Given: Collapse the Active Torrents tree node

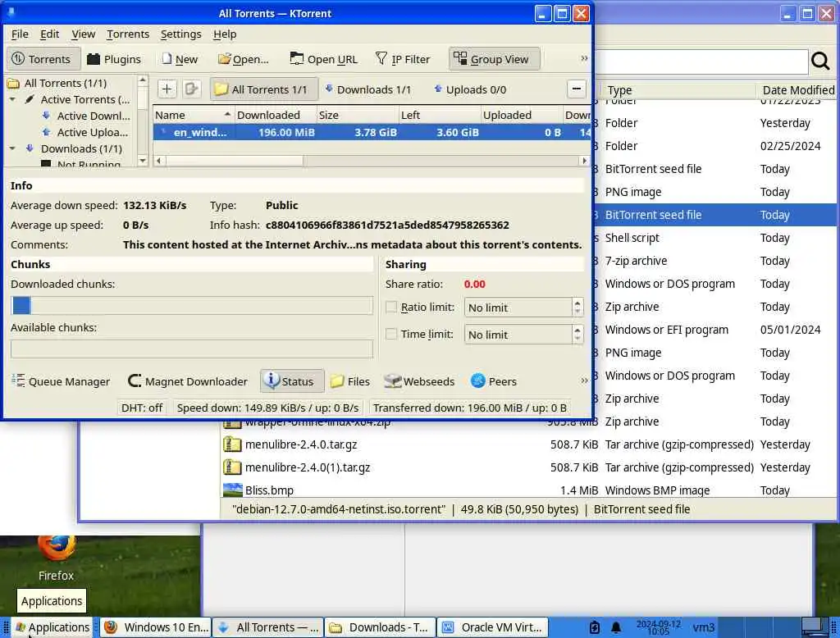Looking at the screenshot, I should pyautogui.click(x=12, y=100).
